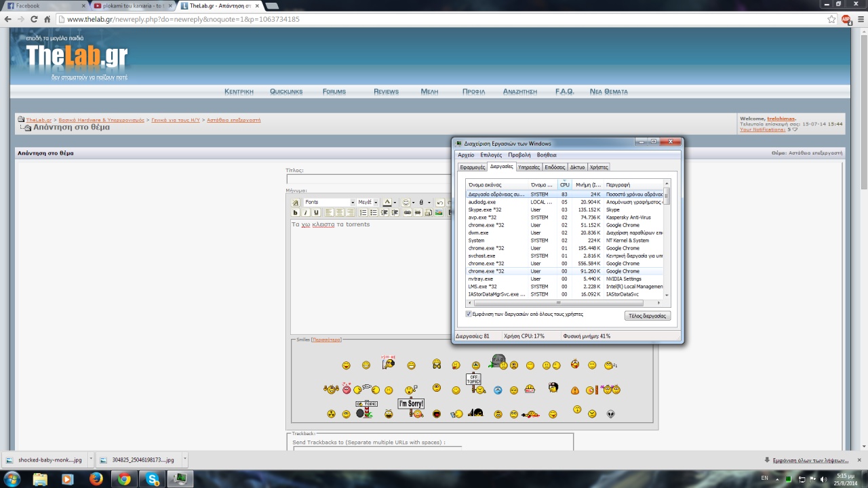The width and height of the screenshot is (868, 488).
Task: Toggle underline formatting in message editor
Action: pos(317,212)
